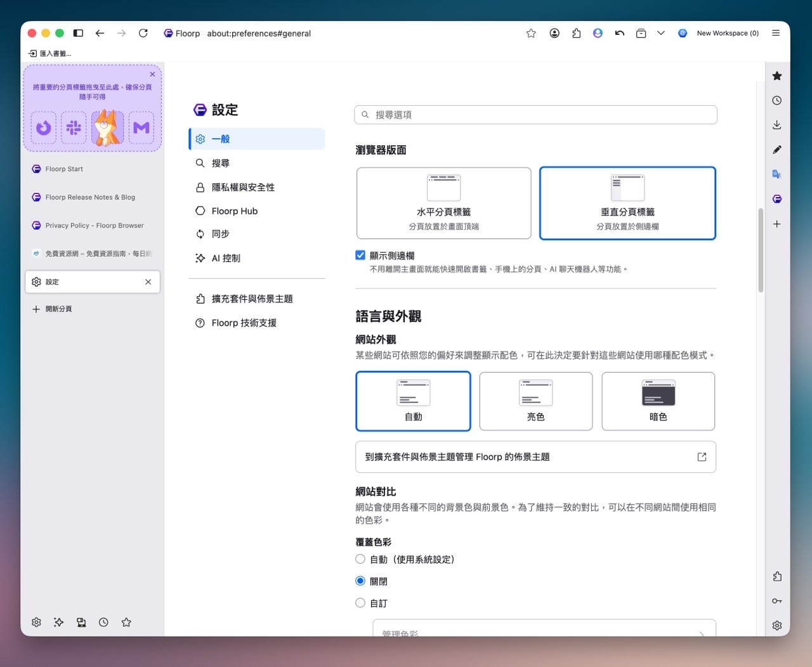Close the 設定 tab

(x=148, y=282)
